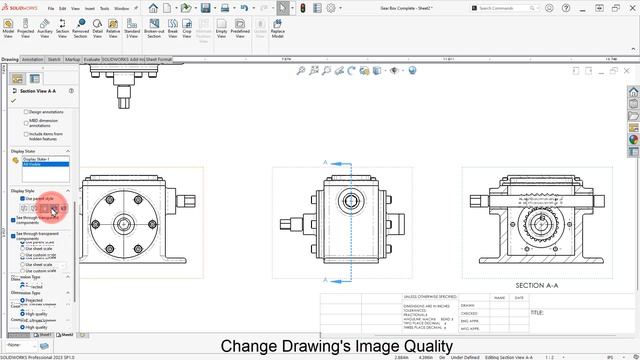Open the Appearances color wheel task pane tab
The width and height of the screenshot is (640, 360).
tap(633, 140)
